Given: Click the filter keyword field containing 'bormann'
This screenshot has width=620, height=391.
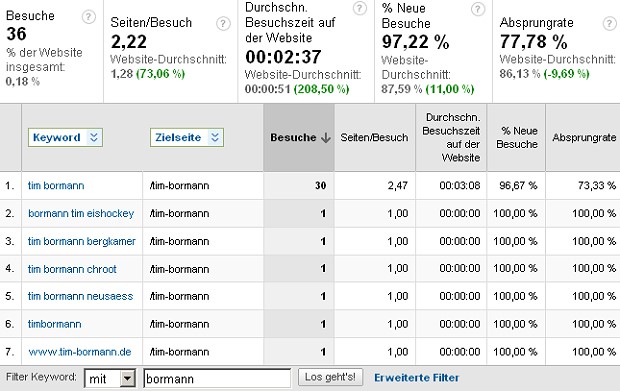Looking at the screenshot, I should click(217, 378).
